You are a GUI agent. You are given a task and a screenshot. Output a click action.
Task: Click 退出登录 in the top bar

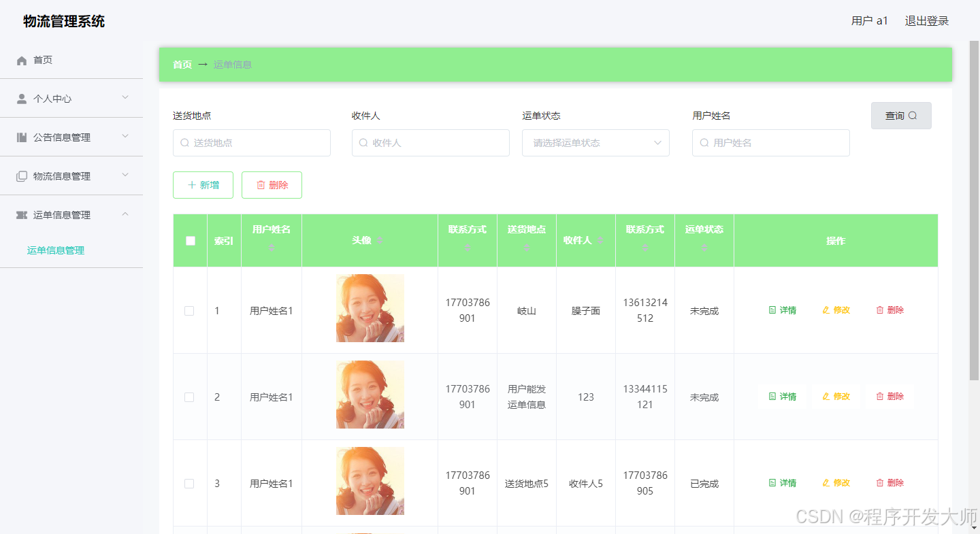[926, 21]
